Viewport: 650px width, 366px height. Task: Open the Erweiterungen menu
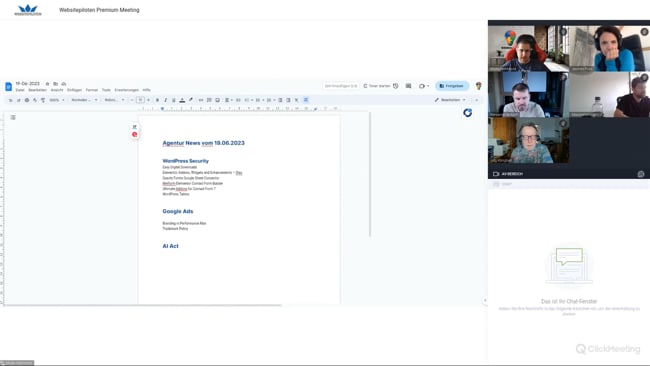[x=126, y=90]
